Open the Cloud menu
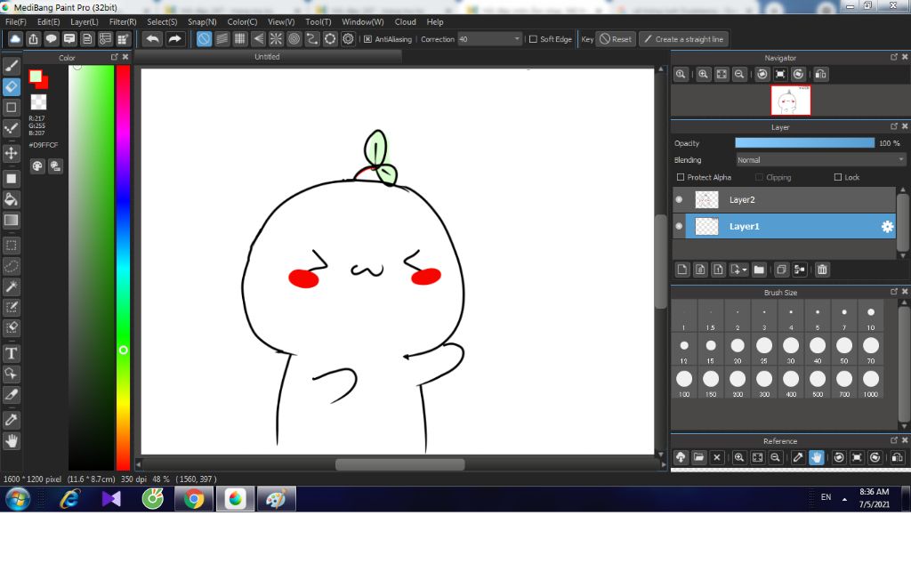The image size is (911, 588). [405, 21]
